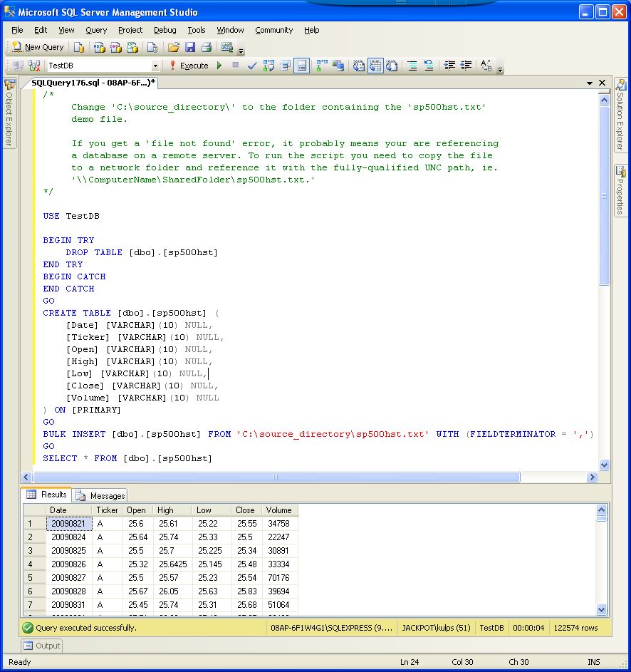
Task: Click Specify Values for Template Parameters icon
Action: [486, 66]
